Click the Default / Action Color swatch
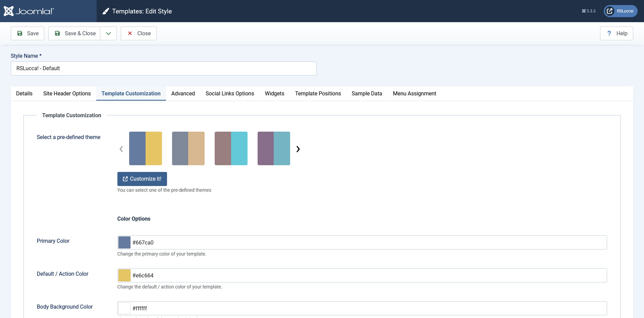Screen dimensions: 644x318 (x=124, y=275)
